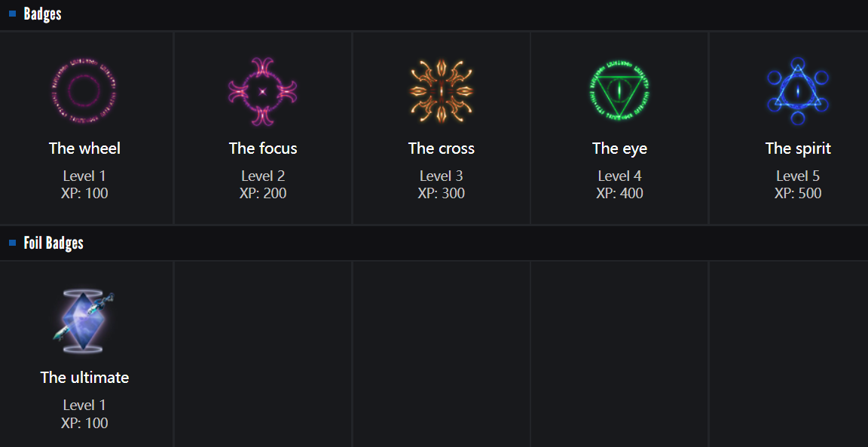Click the pink wheel badge icon

click(84, 92)
